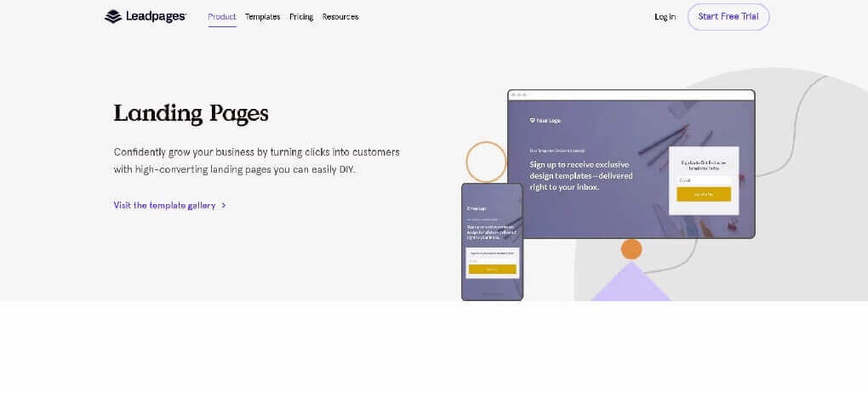Click the email field in desktop mockup
The height and width of the screenshot is (393, 868).
pyautogui.click(x=704, y=180)
